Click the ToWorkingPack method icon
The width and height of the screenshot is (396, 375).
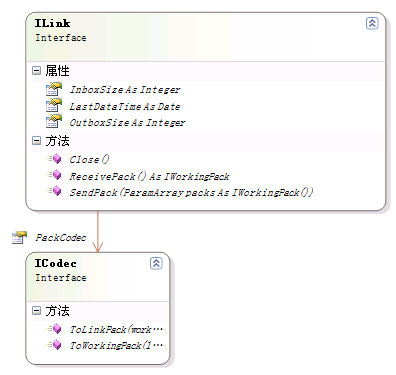[54, 345]
